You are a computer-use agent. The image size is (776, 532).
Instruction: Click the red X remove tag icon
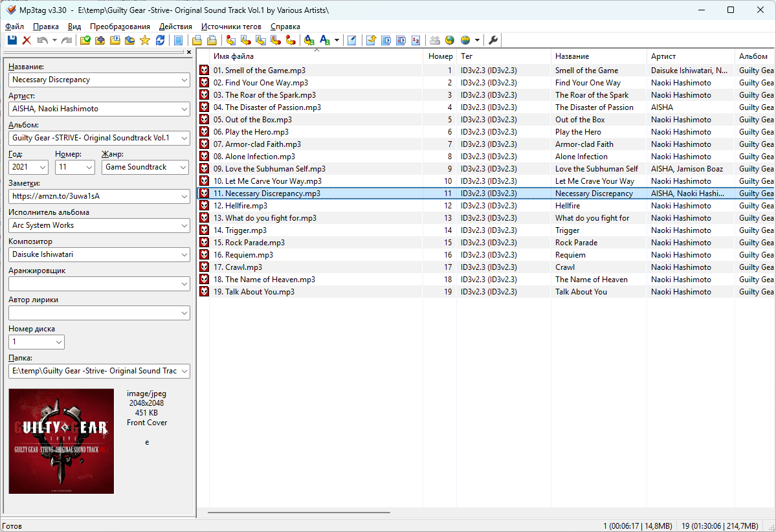click(x=27, y=41)
